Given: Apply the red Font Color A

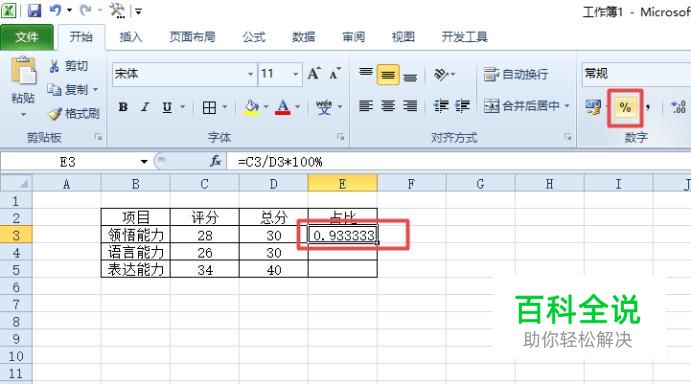Looking at the screenshot, I should [x=282, y=107].
